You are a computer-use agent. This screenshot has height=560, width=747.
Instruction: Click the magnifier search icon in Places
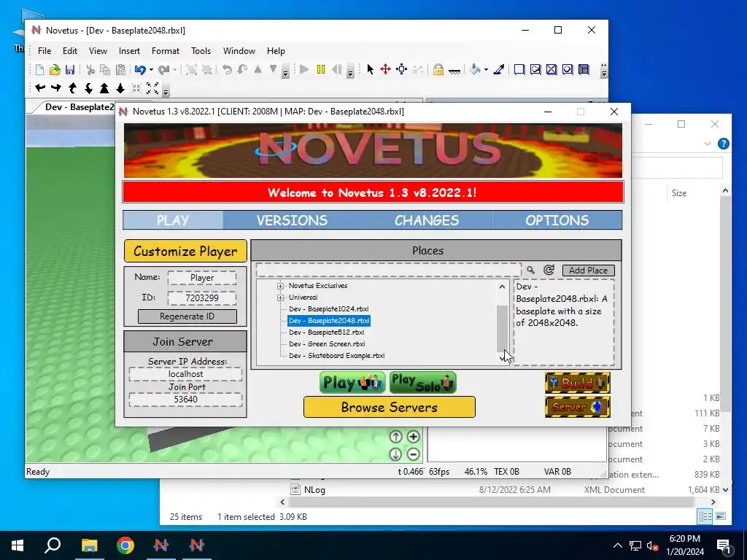click(x=530, y=270)
